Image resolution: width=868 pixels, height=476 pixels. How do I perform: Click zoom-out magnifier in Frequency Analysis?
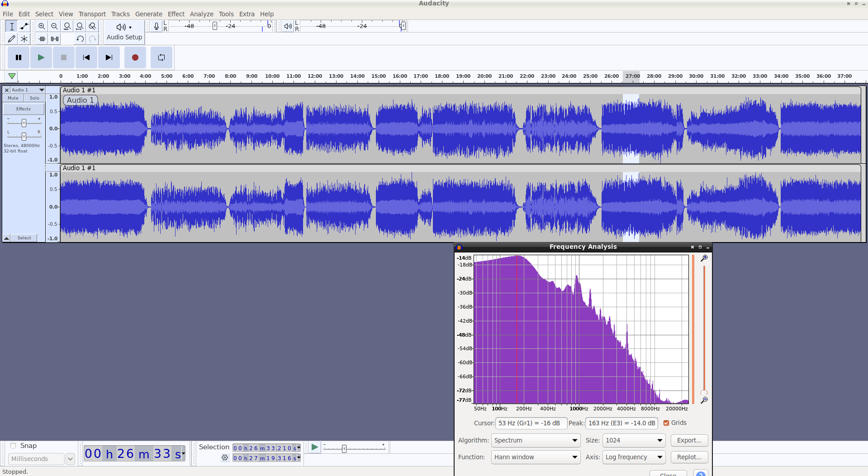(x=704, y=400)
